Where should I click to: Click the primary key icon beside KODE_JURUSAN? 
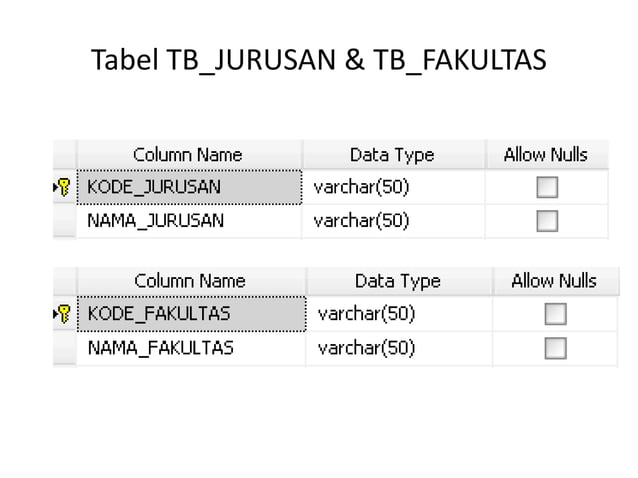point(64,187)
